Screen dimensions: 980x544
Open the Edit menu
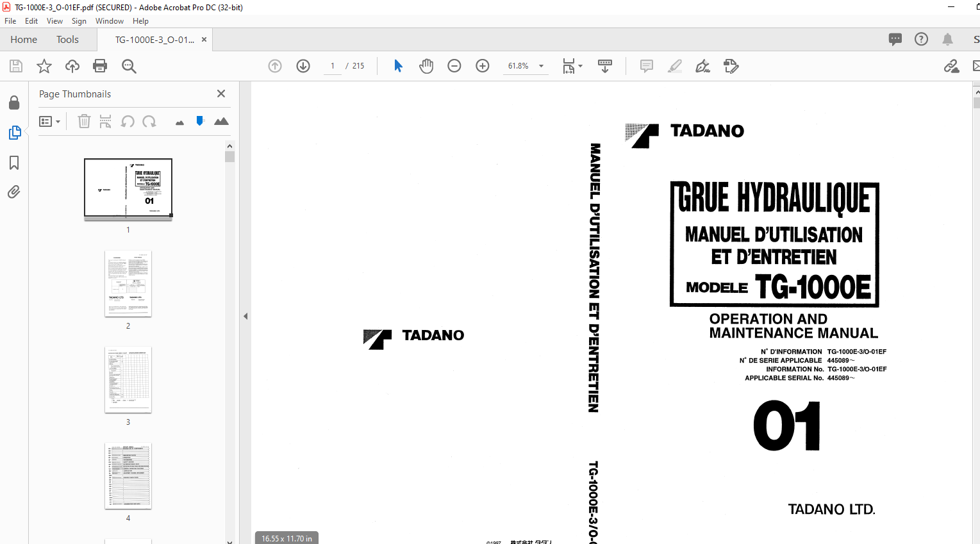pos(31,21)
